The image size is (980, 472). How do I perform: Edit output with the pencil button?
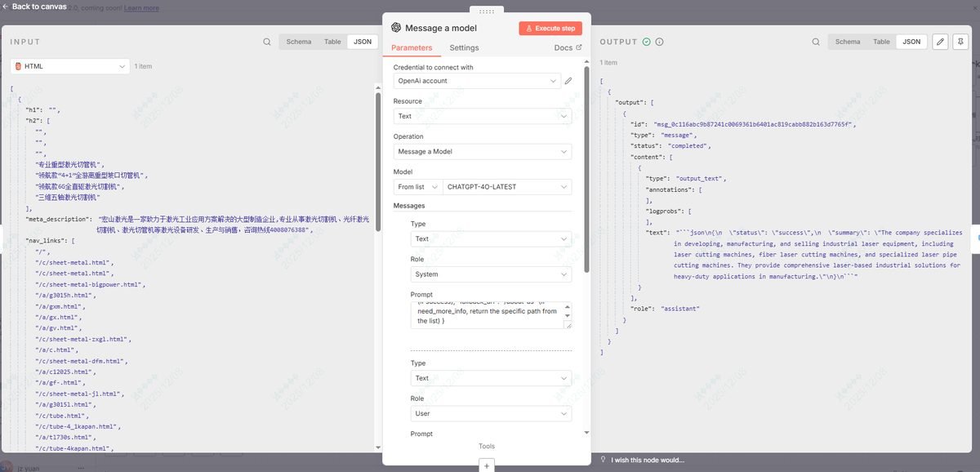(940, 42)
